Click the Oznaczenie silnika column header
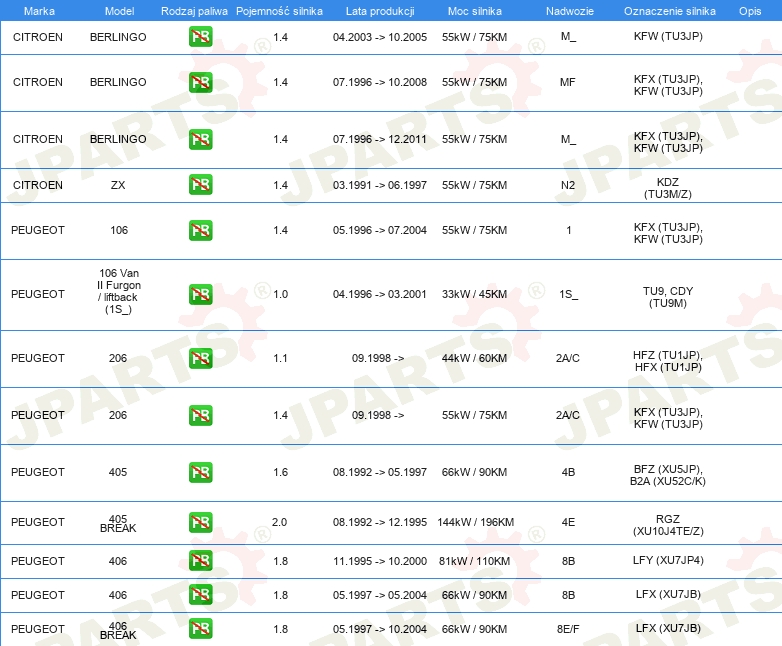782x646 pixels. coord(670,11)
